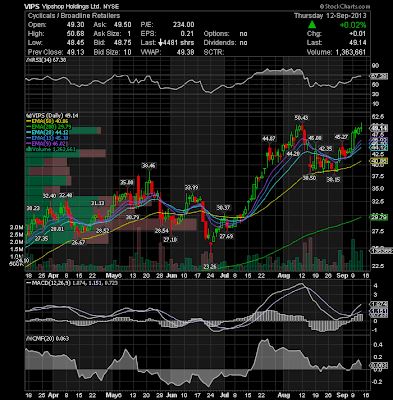Viewport: 393px width, 400px height.
Task: Click the green up arrow price indicator
Action: point(312,25)
